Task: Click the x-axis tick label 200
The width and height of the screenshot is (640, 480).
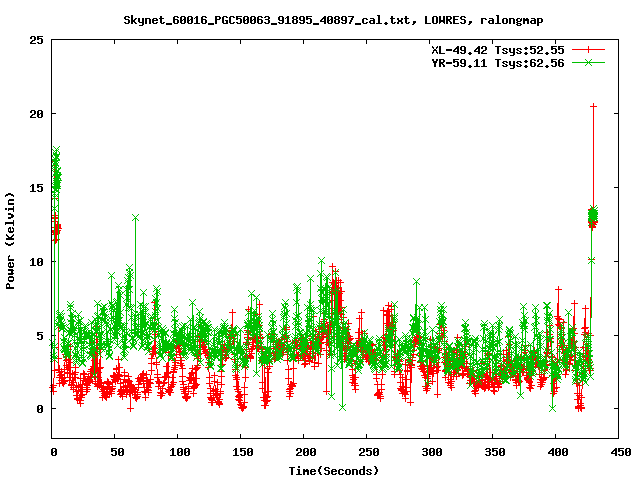Action: click(306, 452)
